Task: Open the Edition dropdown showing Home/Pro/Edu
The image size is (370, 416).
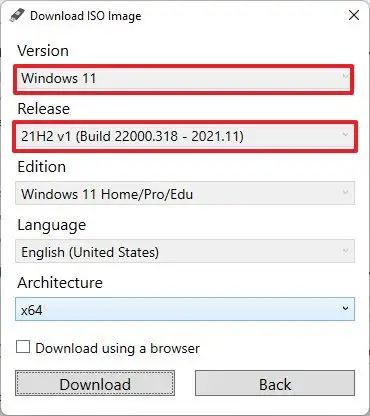Action: (x=185, y=193)
